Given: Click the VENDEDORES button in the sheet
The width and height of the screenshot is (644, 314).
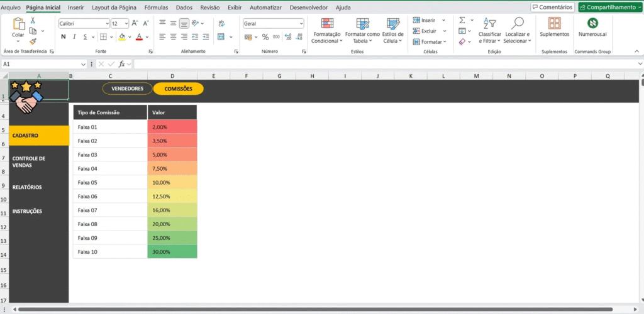Looking at the screenshot, I should [x=127, y=89].
